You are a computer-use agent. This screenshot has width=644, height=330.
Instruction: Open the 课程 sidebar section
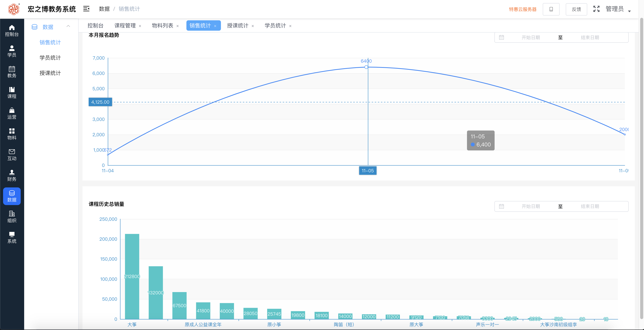point(12,93)
